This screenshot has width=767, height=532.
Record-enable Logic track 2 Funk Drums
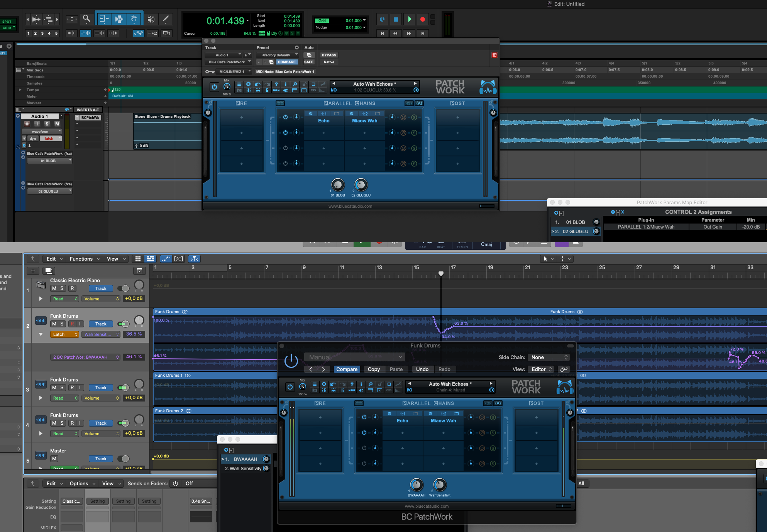(72, 324)
